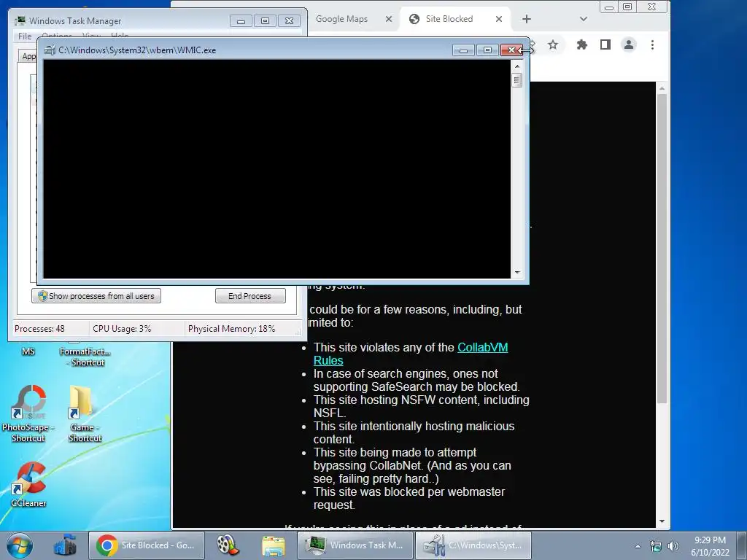This screenshot has height=560, width=747.
Task: Switch to WMIC taskbar button
Action: (x=473, y=545)
